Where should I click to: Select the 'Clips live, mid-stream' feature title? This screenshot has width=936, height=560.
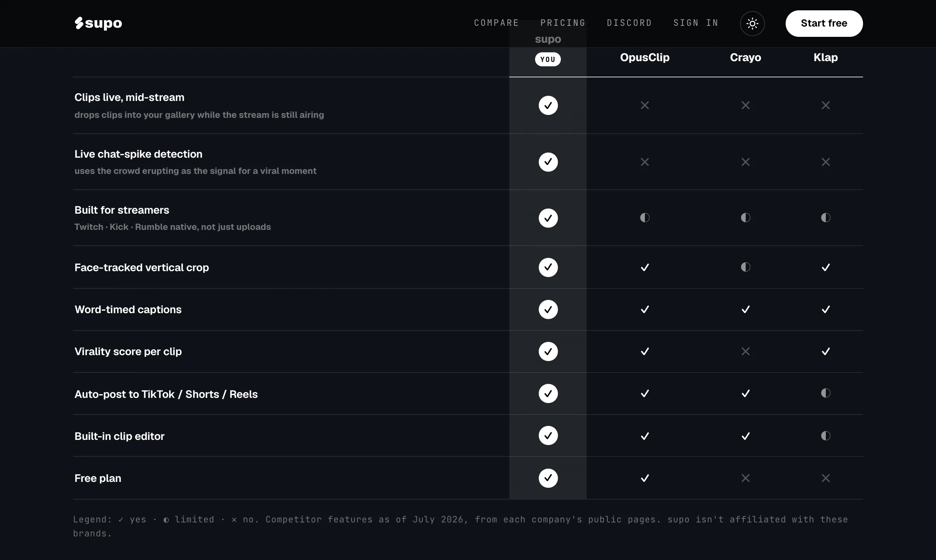129,97
